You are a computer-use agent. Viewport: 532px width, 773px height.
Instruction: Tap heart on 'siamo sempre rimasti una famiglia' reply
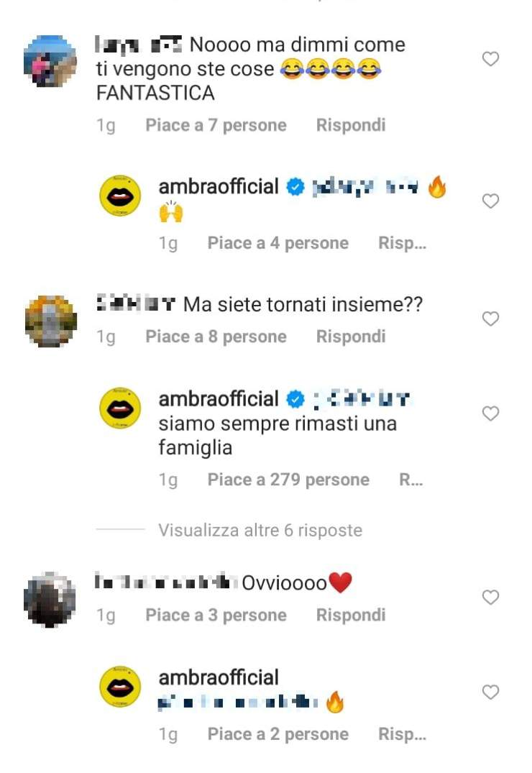(490, 413)
